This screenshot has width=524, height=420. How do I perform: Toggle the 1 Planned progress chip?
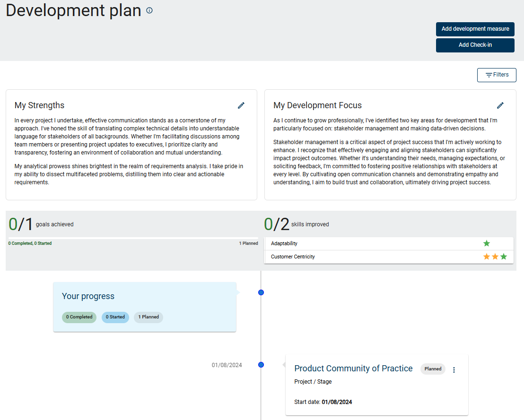point(148,317)
